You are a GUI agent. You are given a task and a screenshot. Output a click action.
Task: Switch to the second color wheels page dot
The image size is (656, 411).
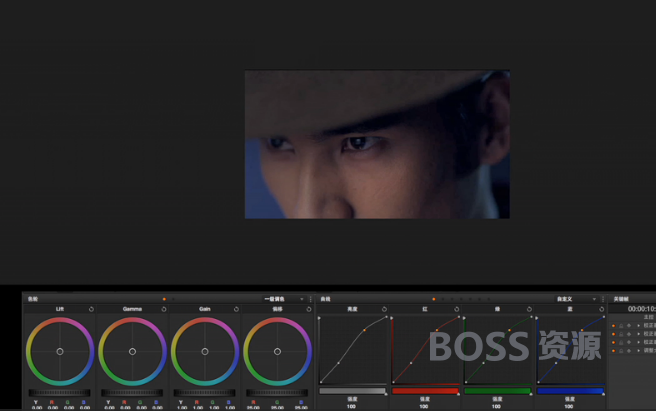point(173,299)
